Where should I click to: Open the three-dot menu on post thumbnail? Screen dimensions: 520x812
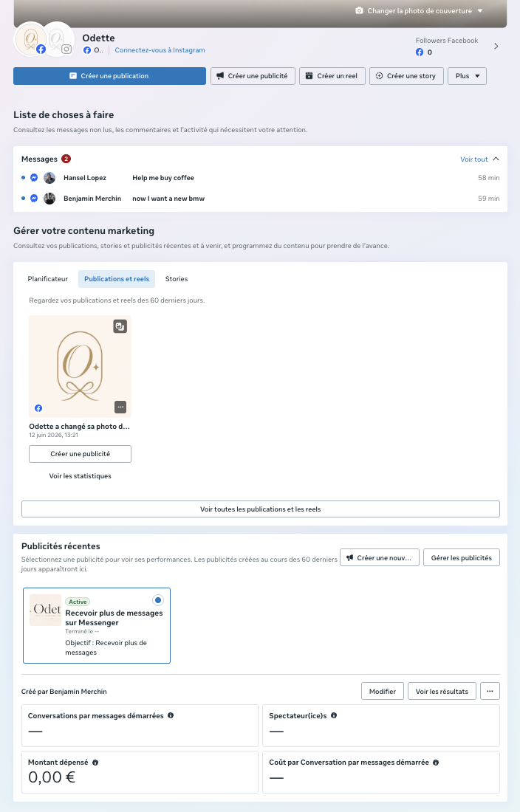click(x=120, y=407)
